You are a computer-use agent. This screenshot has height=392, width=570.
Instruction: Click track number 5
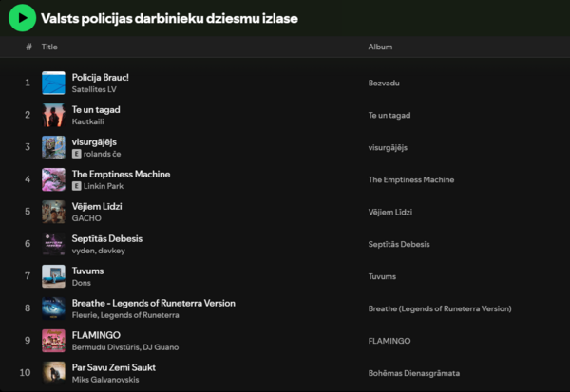pyautogui.click(x=28, y=212)
